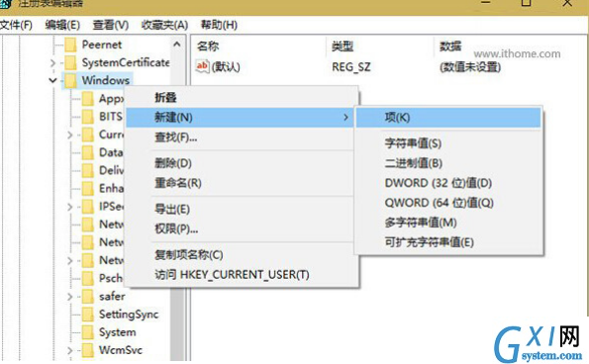Open the 帮助(H) menu

(219, 25)
